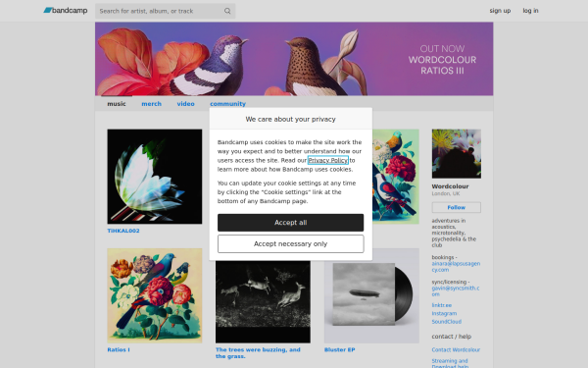
Task: Open the Instagram link
Action: (x=444, y=314)
